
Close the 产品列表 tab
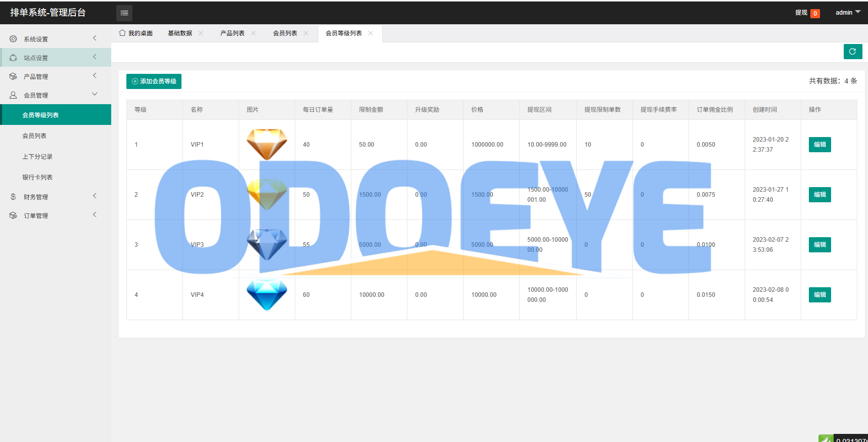tap(253, 33)
